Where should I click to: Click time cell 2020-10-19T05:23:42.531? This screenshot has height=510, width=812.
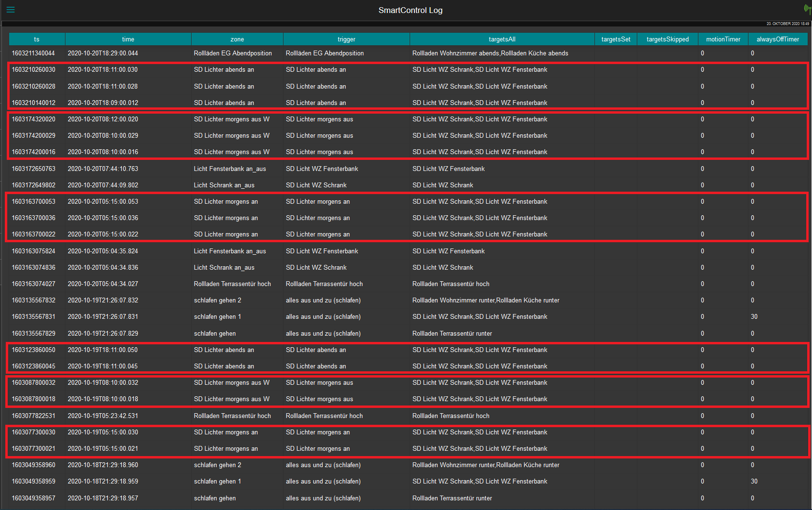pos(103,416)
